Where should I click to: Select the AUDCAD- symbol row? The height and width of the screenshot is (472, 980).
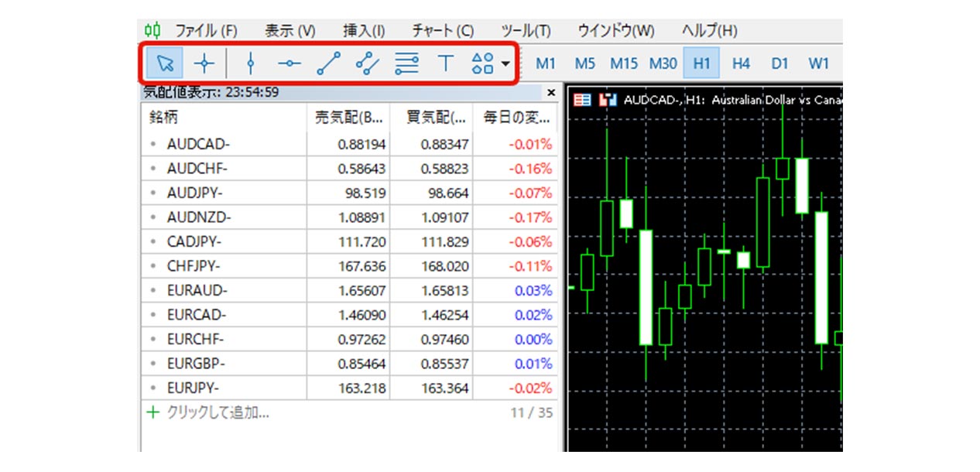(349, 144)
